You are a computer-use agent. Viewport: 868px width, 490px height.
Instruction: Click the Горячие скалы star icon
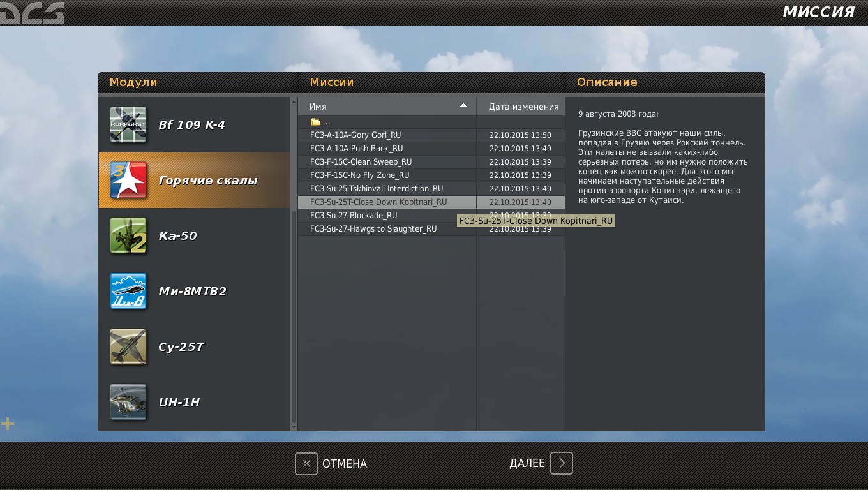pos(128,181)
